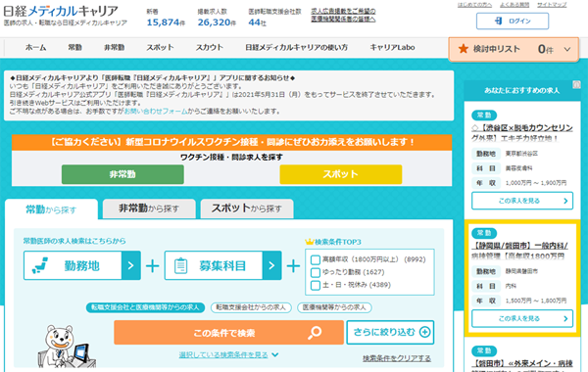Image resolution: width=588 pixels, height=372 pixels.
Task: Select 転職支援会社と医療機関等からの求人 option
Action: point(145,307)
